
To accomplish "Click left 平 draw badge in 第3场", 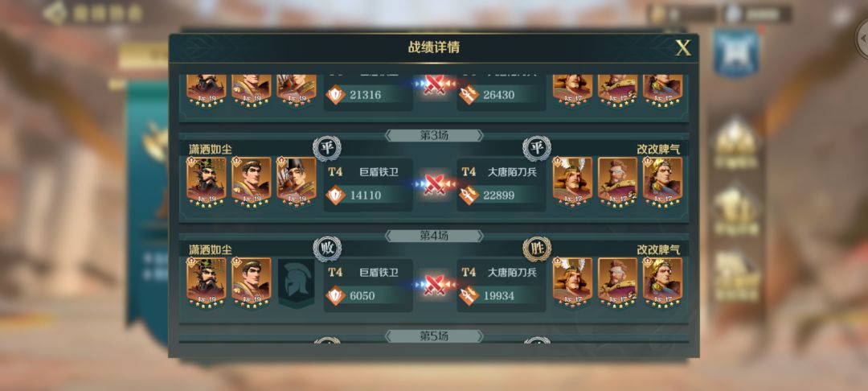I will (326, 148).
